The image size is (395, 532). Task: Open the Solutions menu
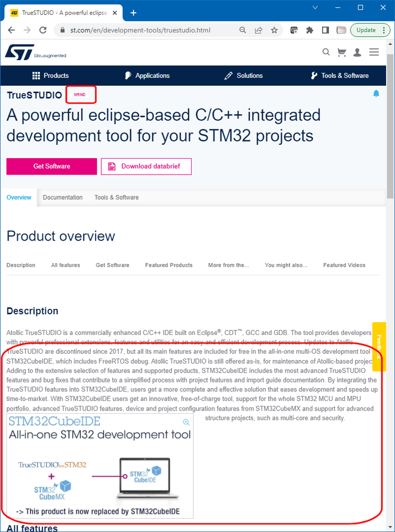(x=243, y=76)
